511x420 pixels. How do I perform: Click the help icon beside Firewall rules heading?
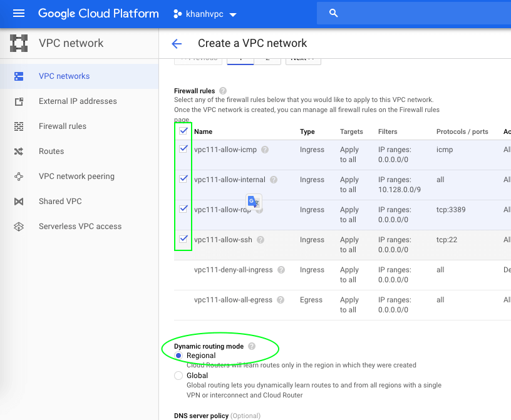point(223,91)
